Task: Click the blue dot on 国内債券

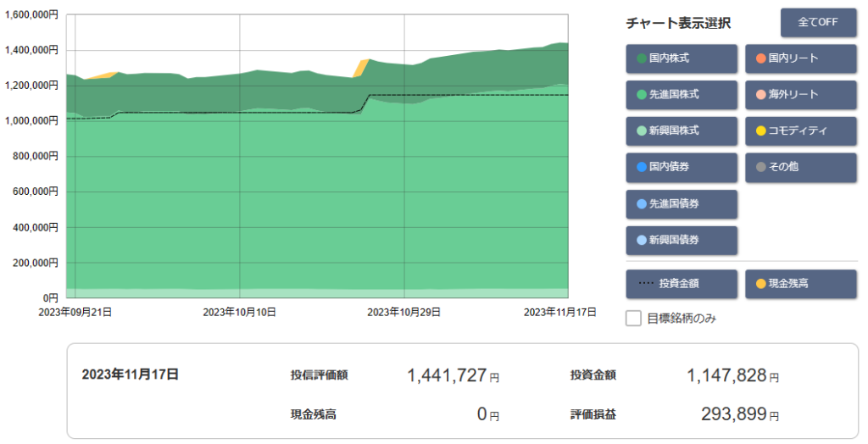Action: [642, 168]
